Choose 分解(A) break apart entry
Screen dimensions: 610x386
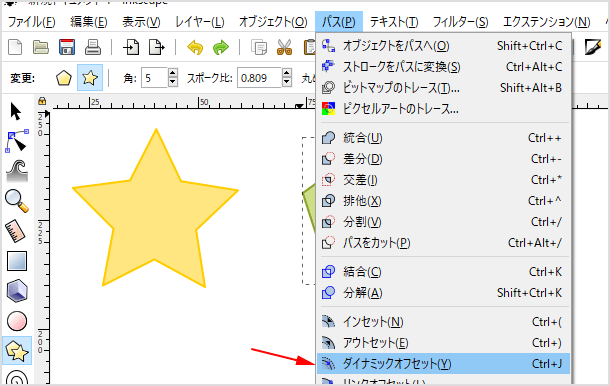pyautogui.click(x=443, y=293)
